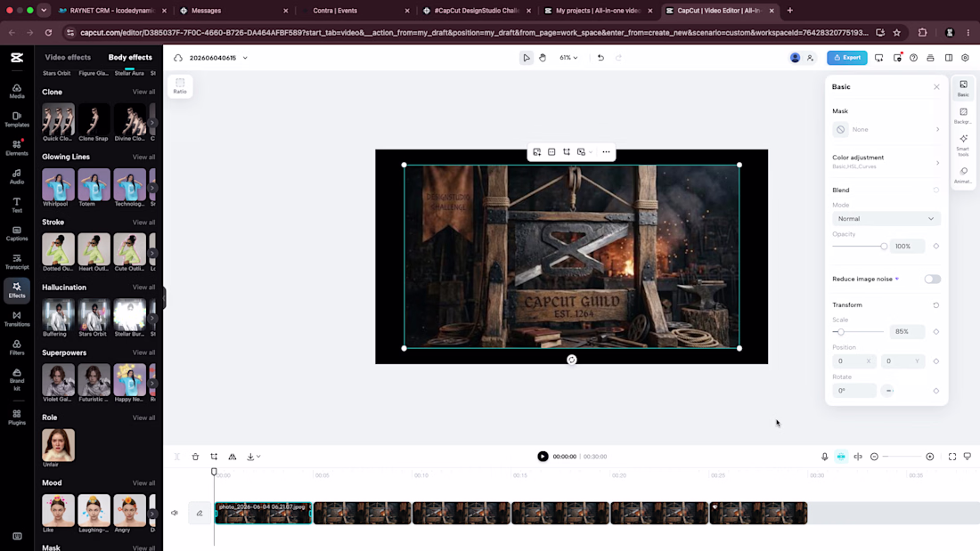Mirror flip the selected clip

(232, 457)
